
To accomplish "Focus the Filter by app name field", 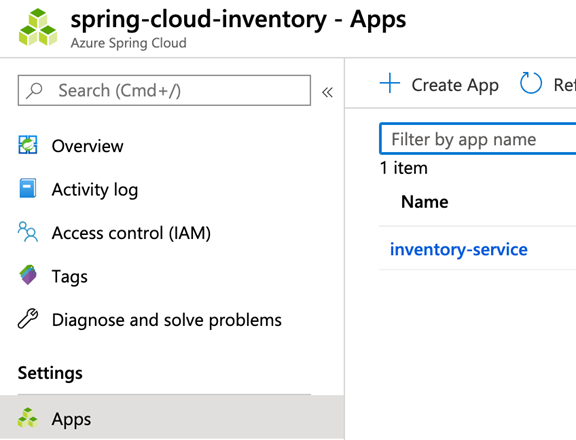I will point(478,139).
